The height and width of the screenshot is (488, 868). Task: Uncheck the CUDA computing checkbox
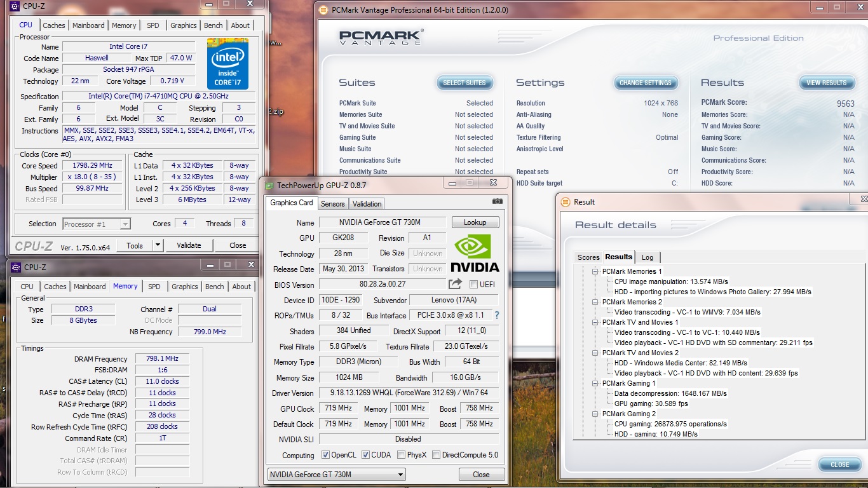(x=365, y=455)
